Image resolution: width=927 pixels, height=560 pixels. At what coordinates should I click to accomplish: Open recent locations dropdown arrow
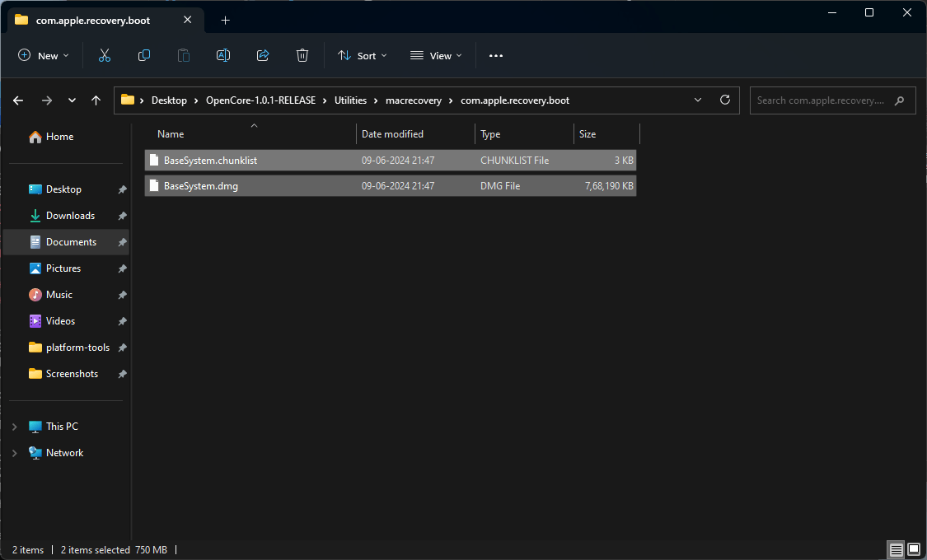72,100
